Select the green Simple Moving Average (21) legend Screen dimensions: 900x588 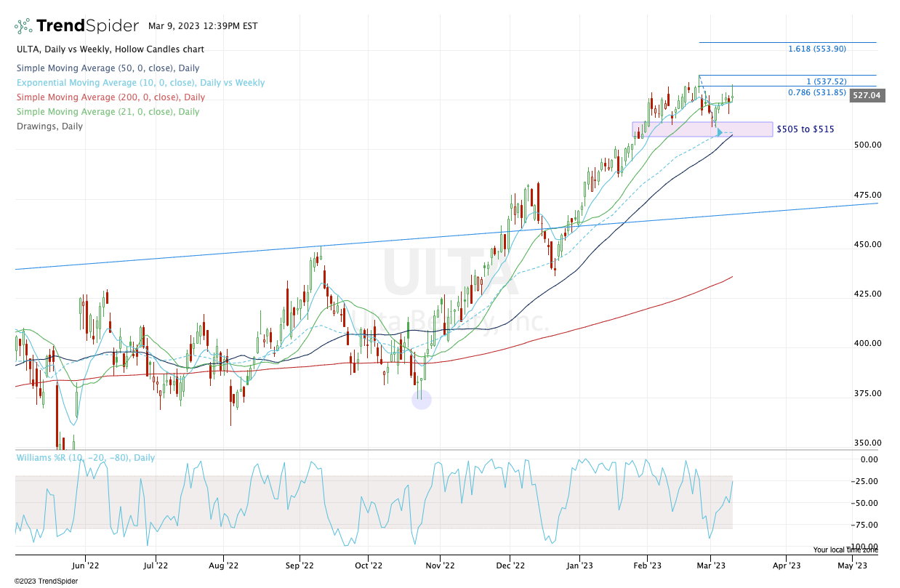108,112
